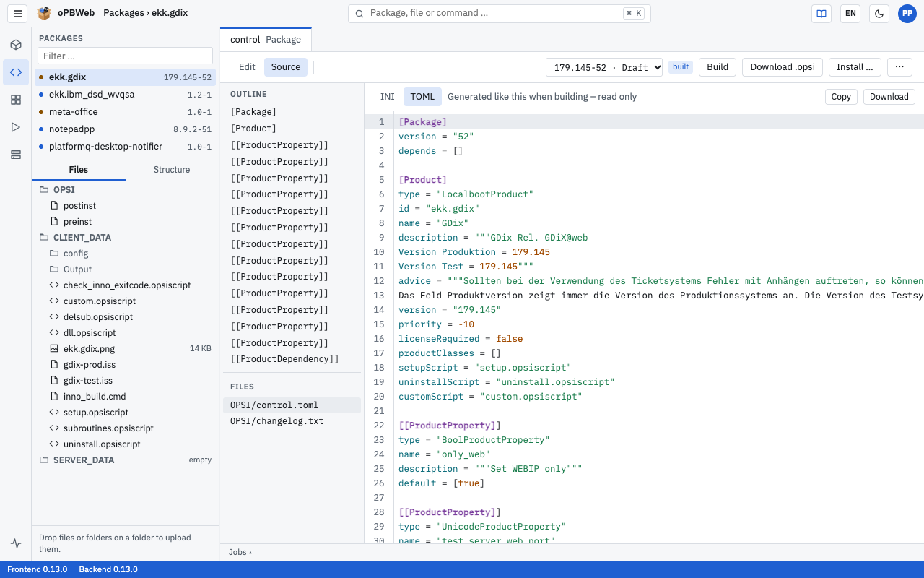Click the SERVER_DATA folder icon
The image size is (924, 578).
[x=44, y=460]
